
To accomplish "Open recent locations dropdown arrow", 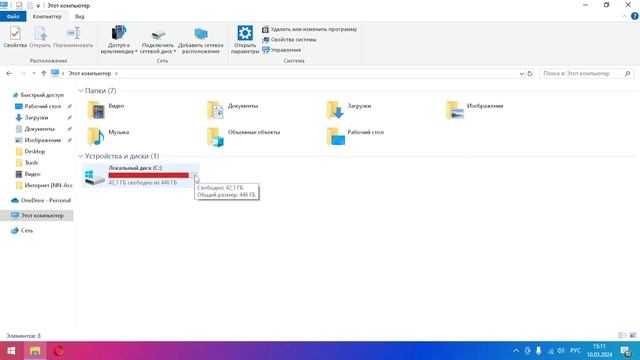I will tap(33, 73).
